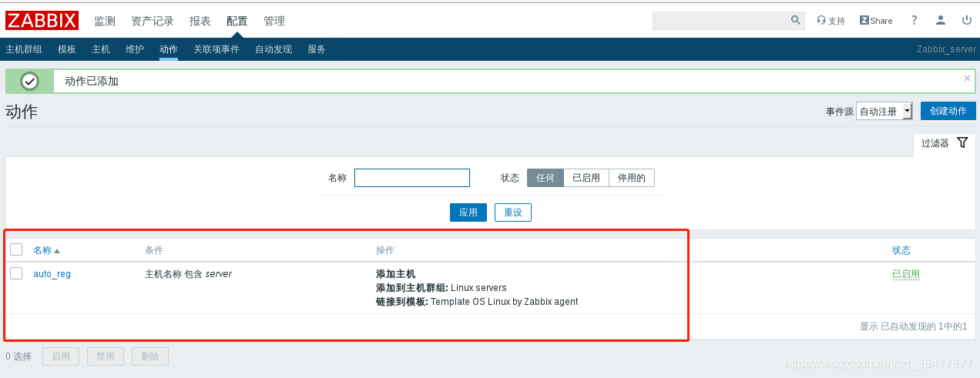The image size is (980, 378).
Task: Go to the 服务 submenu
Action: tap(317, 49)
